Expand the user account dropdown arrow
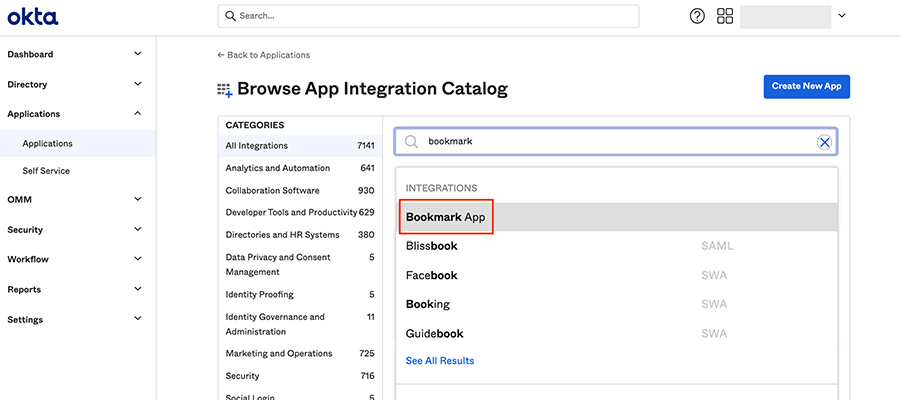Image resolution: width=900 pixels, height=400 pixels. (x=842, y=16)
